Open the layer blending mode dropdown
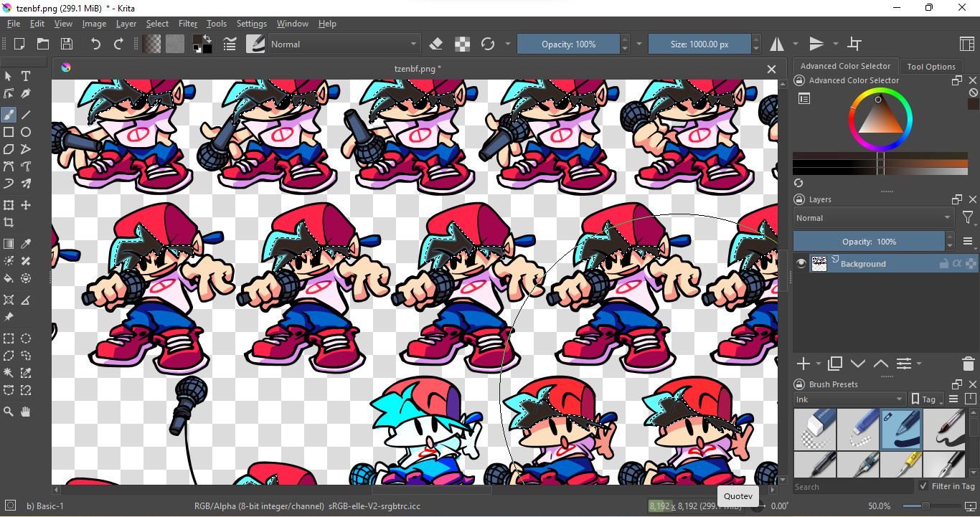The height and width of the screenshot is (517, 980). coord(873,218)
